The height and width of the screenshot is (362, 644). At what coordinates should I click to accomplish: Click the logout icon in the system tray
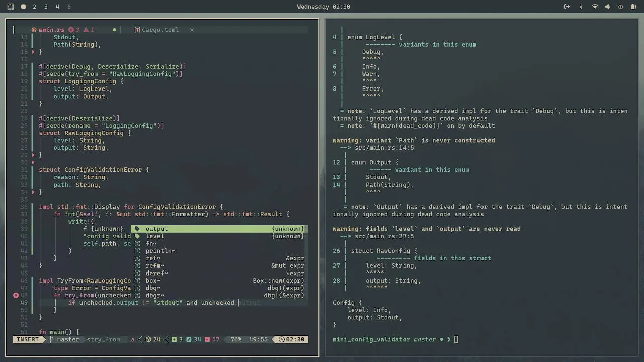pos(567,7)
